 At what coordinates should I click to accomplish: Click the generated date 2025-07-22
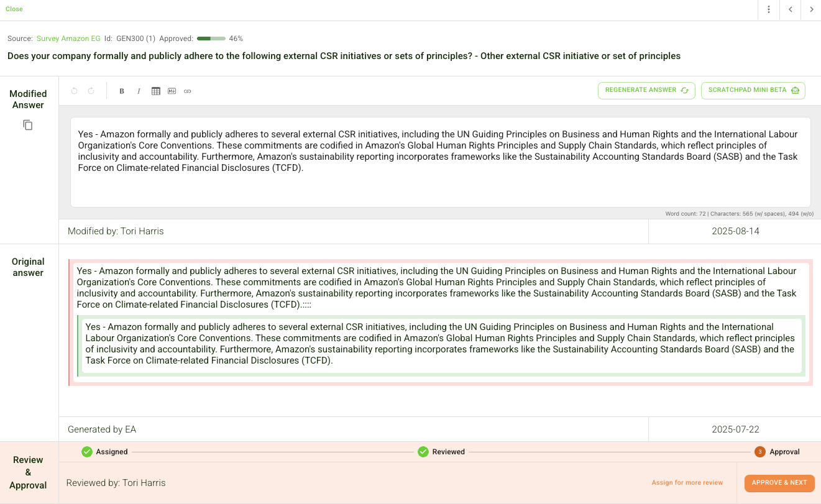pyautogui.click(x=735, y=429)
